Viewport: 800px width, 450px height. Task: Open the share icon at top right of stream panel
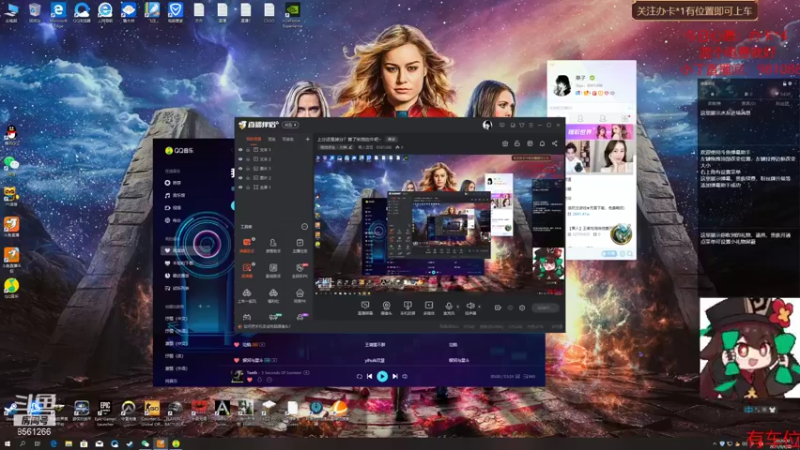point(555,144)
